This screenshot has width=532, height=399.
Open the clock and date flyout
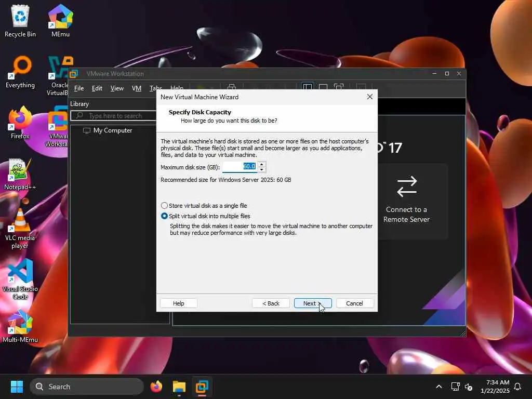(495, 387)
